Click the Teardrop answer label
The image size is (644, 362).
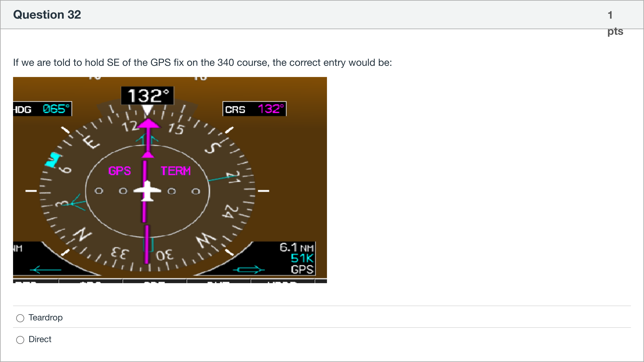point(46,318)
